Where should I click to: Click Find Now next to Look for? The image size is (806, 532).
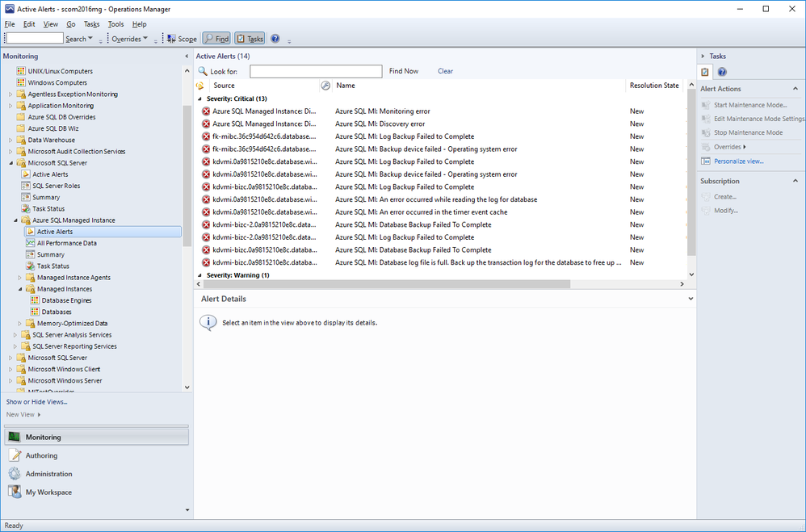(x=404, y=71)
